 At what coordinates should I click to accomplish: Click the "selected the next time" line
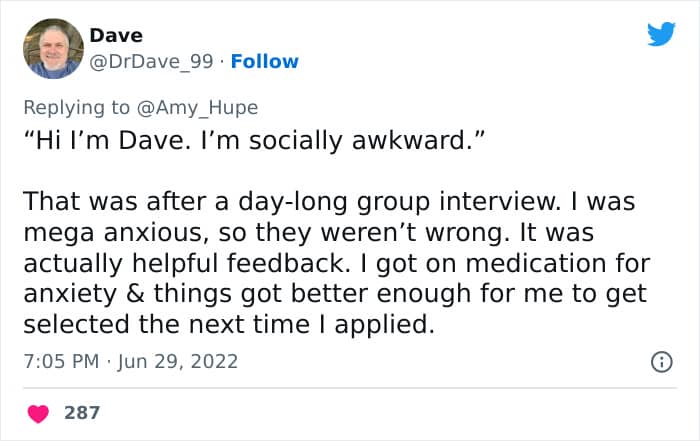click(229, 325)
